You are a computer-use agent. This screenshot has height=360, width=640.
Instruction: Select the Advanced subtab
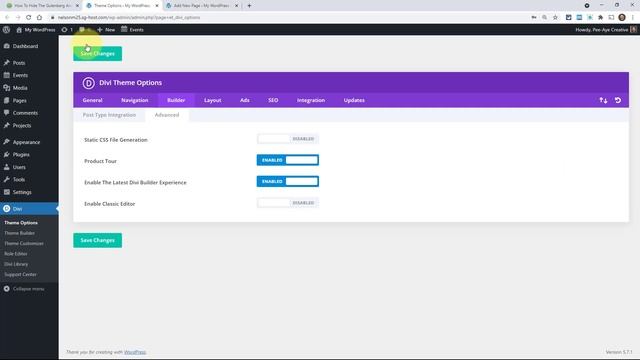pyautogui.click(x=167, y=115)
